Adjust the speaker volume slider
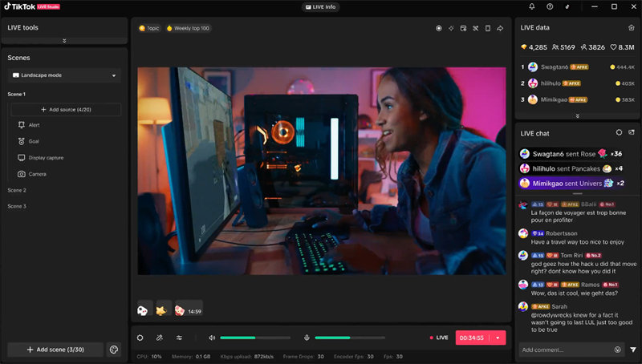642x364 pixels. pos(255,338)
